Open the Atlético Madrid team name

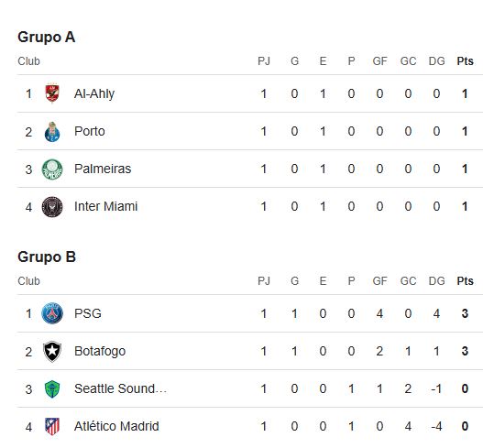[116, 426]
